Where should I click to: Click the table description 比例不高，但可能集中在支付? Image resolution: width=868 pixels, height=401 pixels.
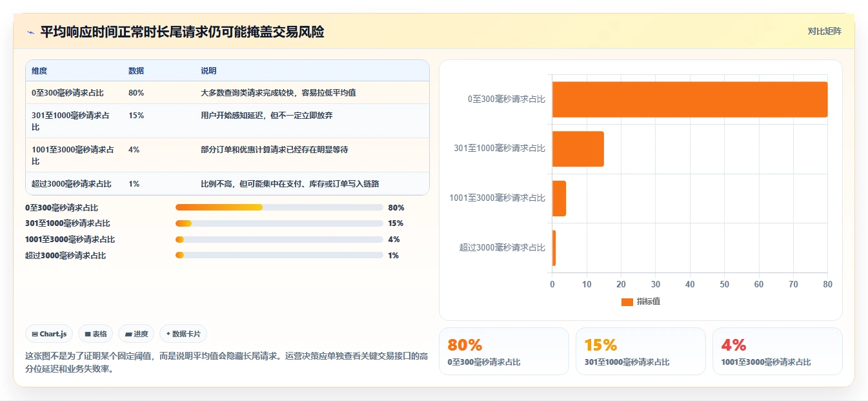pos(290,184)
